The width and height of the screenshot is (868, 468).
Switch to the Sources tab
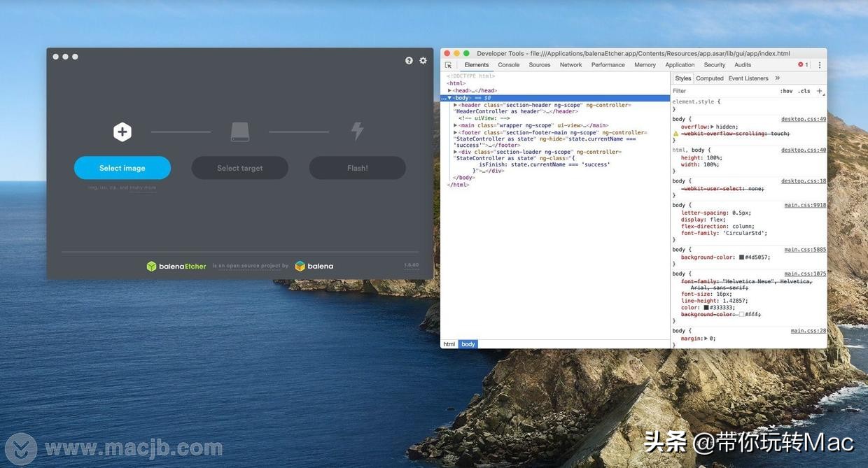point(540,65)
